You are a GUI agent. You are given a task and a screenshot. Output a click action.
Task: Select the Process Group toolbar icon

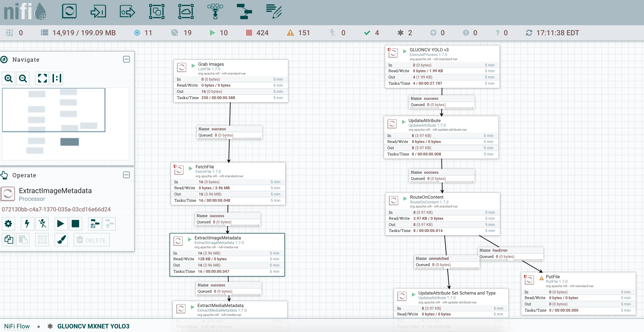[157, 12]
